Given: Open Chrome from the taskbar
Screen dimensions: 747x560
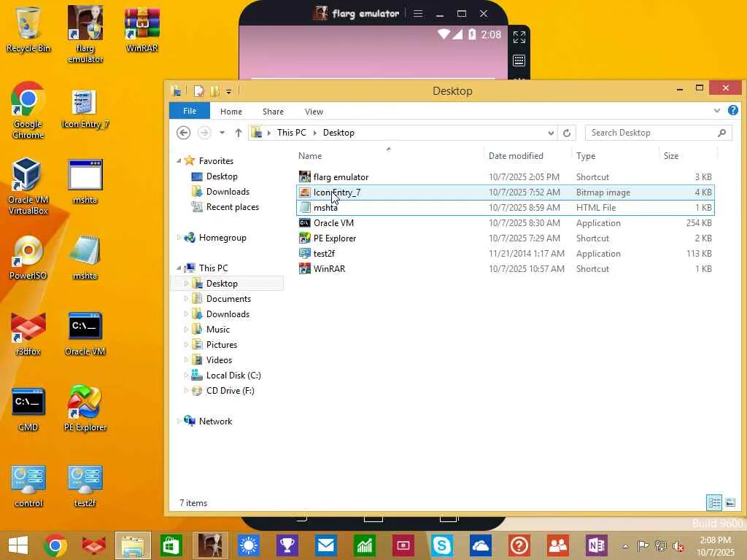Looking at the screenshot, I should [x=55, y=545].
